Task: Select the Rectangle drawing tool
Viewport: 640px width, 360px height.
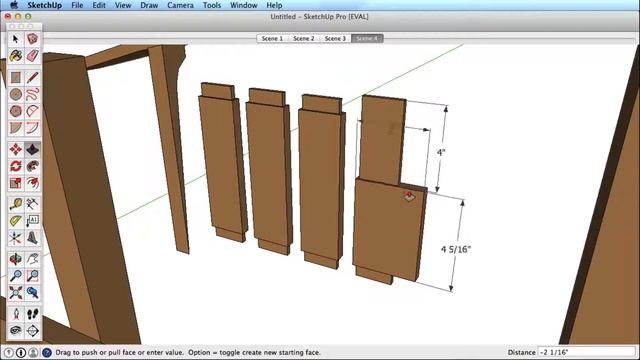Action: coord(16,78)
